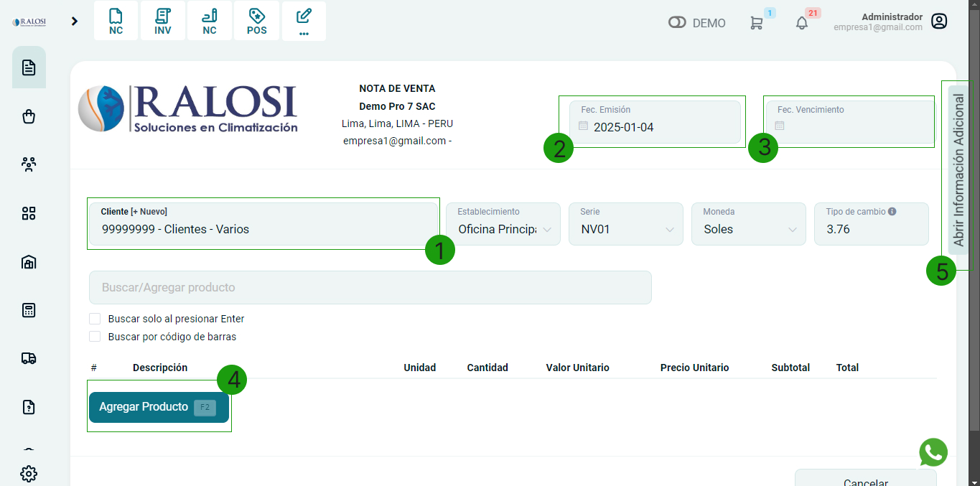Image resolution: width=980 pixels, height=486 pixels.
Task: Expand the Abrir Información Adicional side tab
Action: point(958,170)
